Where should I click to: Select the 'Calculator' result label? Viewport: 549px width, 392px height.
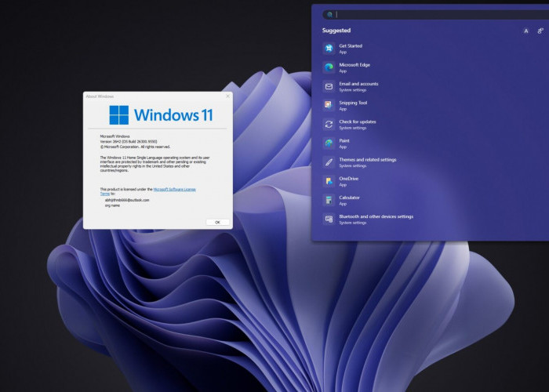coord(350,198)
